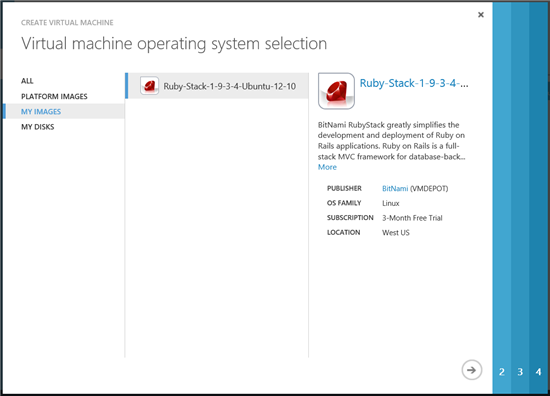Jump to wizard step 2

point(502,371)
